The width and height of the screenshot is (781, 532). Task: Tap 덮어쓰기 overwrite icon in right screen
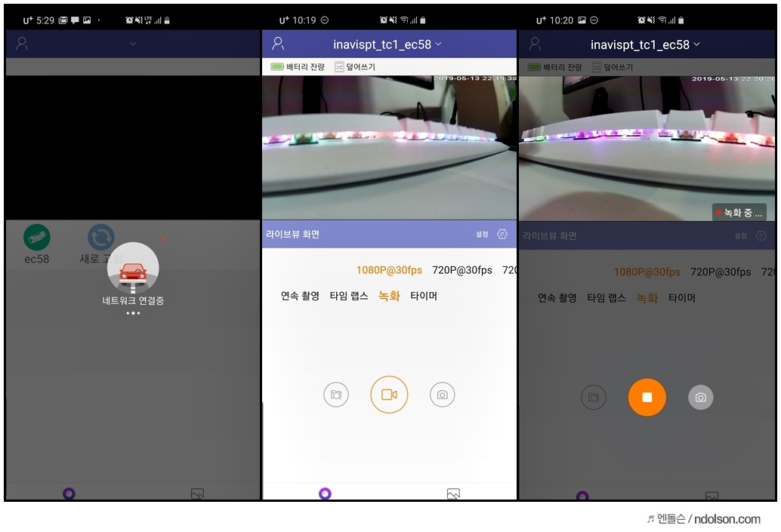tap(596, 67)
